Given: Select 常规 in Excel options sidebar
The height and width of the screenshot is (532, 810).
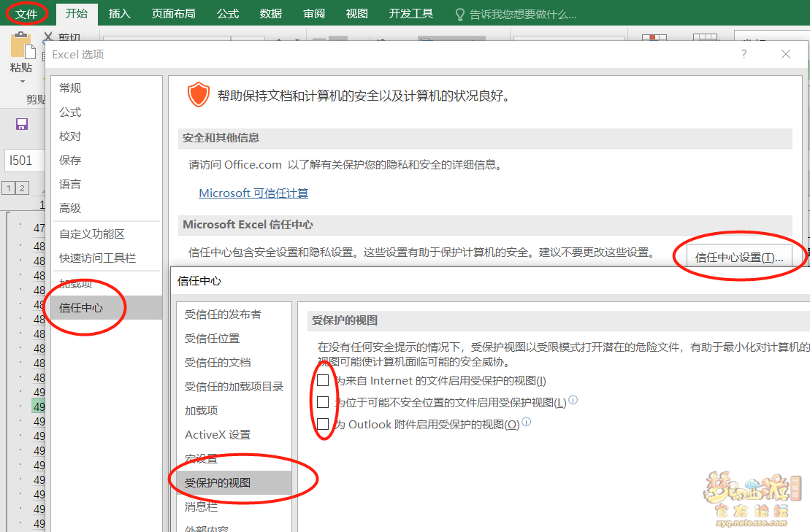Looking at the screenshot, I should pyautogui.click(x=107, y=88).
